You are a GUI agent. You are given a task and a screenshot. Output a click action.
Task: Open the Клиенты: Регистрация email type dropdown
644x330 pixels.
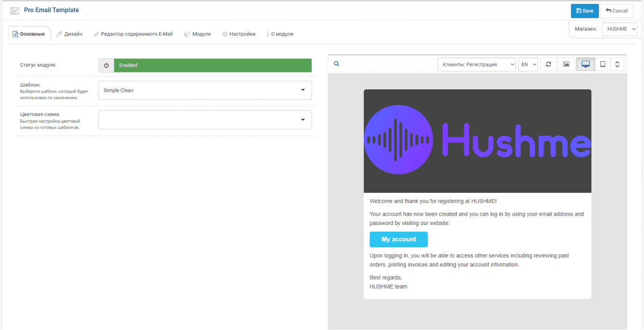click(477, 64)
